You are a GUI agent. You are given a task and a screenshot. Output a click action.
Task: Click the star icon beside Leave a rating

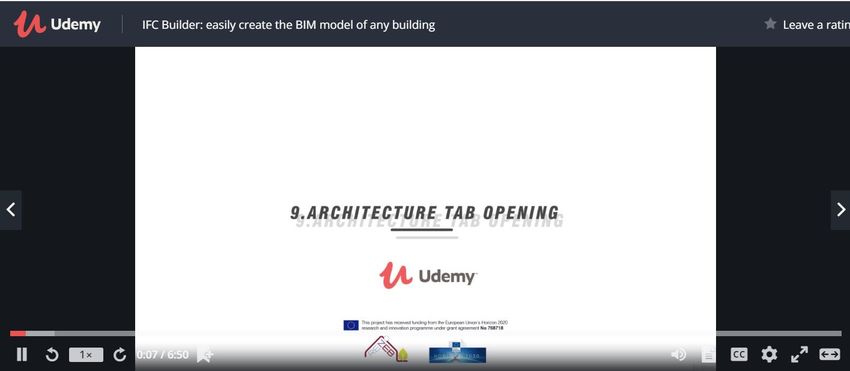point(770,24)
